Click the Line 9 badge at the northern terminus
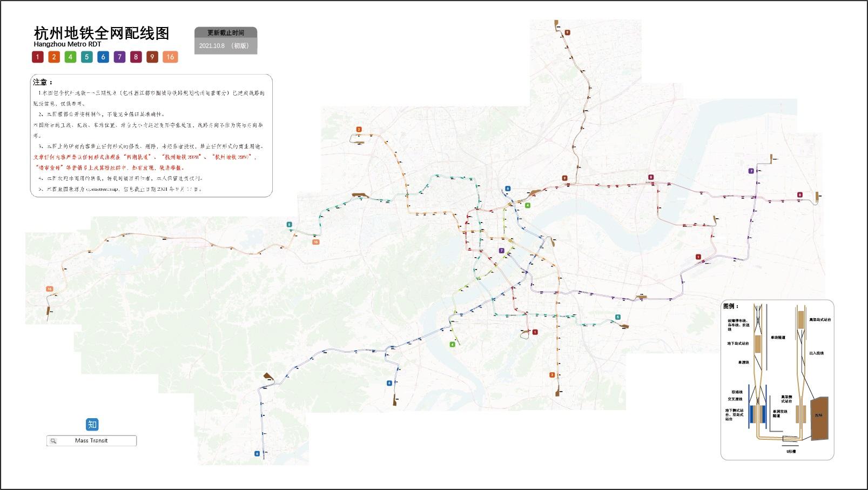 [567, 32]
